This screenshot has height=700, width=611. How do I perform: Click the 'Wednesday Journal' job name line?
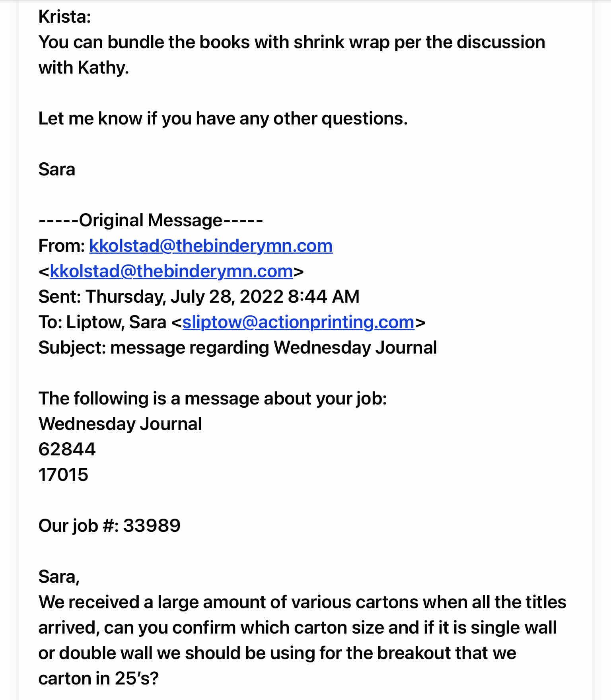click(120, 424)
